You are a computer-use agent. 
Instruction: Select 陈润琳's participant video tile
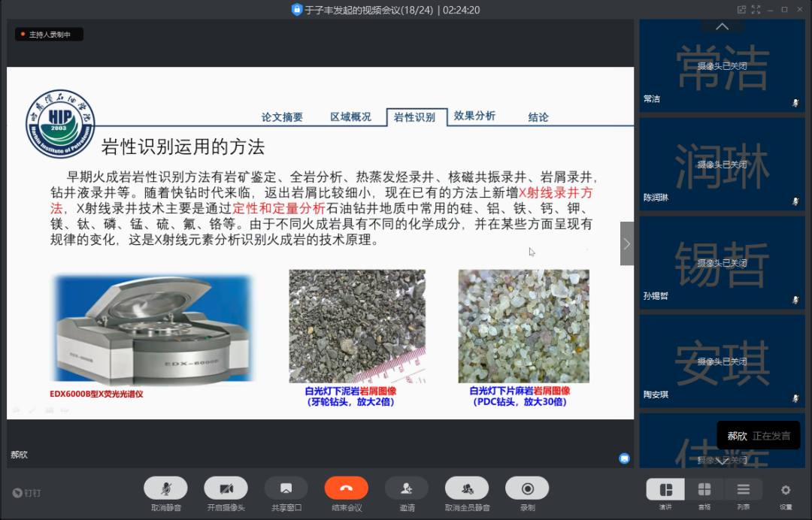pos(722,163)
